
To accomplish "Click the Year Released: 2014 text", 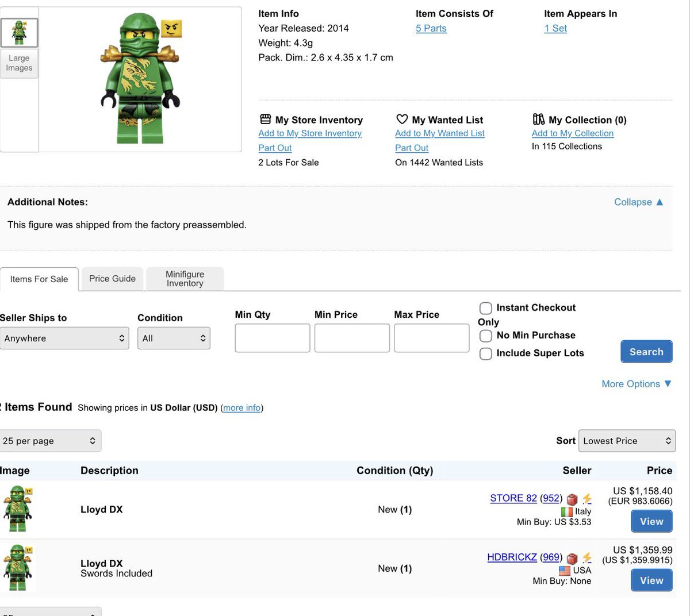I will (x=304, y=28).
